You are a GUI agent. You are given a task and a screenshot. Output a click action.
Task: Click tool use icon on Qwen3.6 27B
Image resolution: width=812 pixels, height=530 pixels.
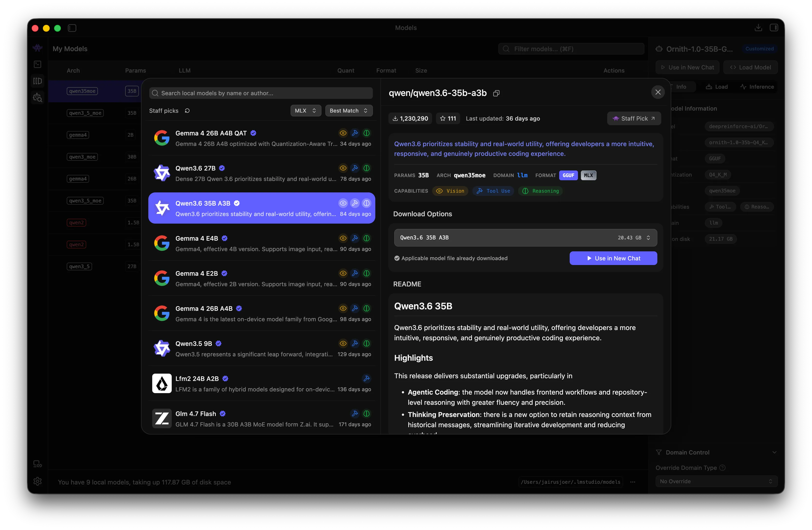(355, 168)
